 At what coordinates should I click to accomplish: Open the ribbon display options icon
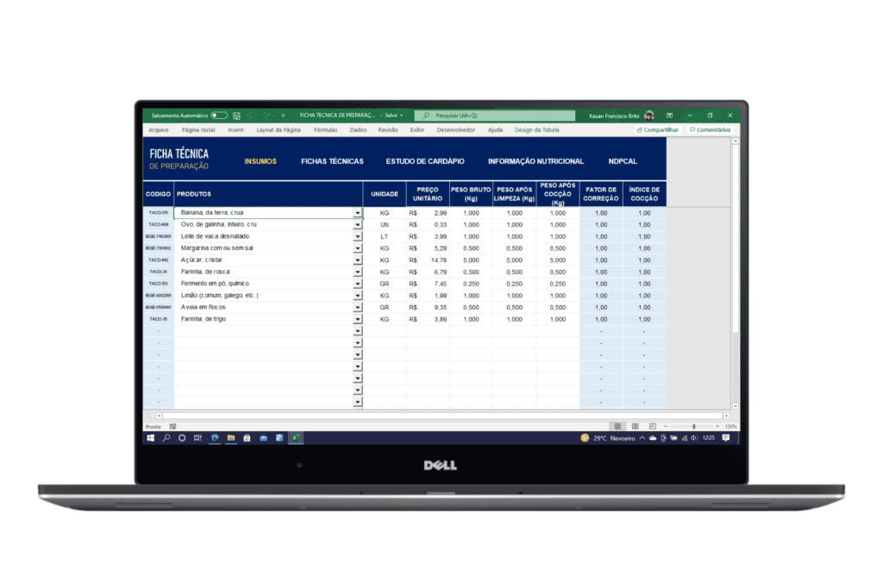(x=669, y=116)
